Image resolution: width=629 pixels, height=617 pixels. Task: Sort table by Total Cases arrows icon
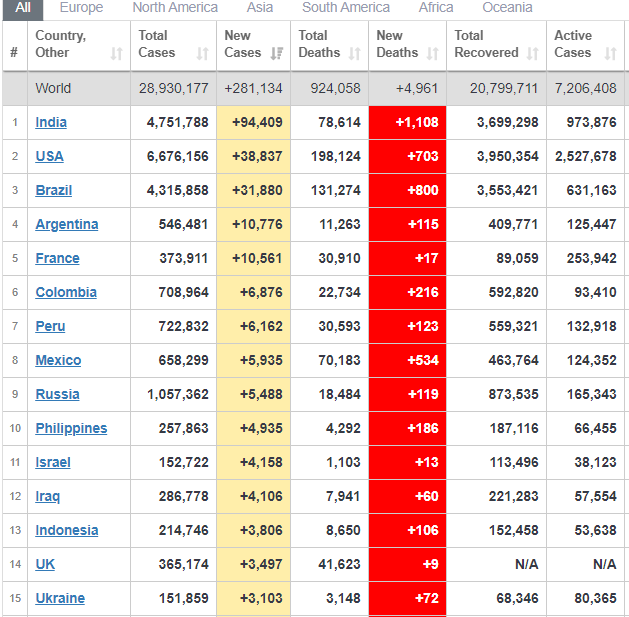(203, 53)
